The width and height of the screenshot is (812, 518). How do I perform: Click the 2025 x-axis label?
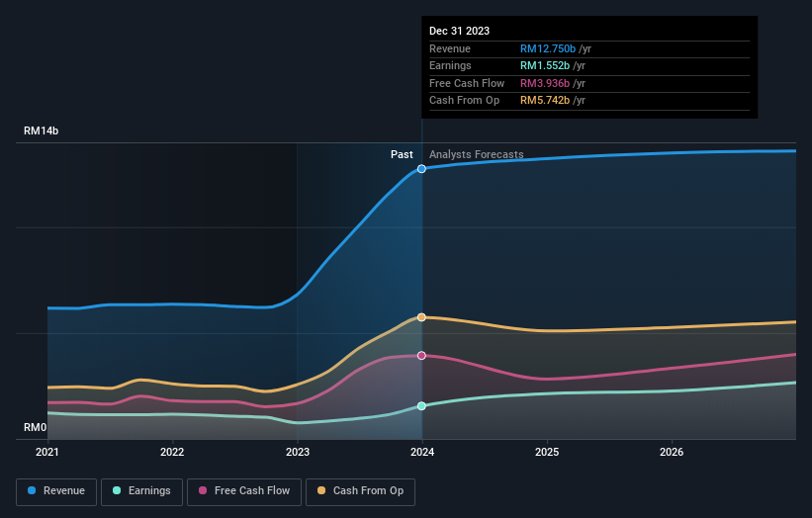point(547,452)
